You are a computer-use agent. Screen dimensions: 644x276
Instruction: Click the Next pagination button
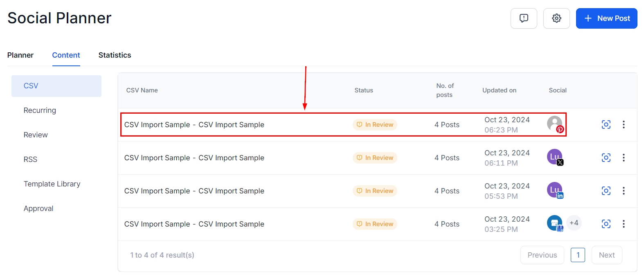606,255
